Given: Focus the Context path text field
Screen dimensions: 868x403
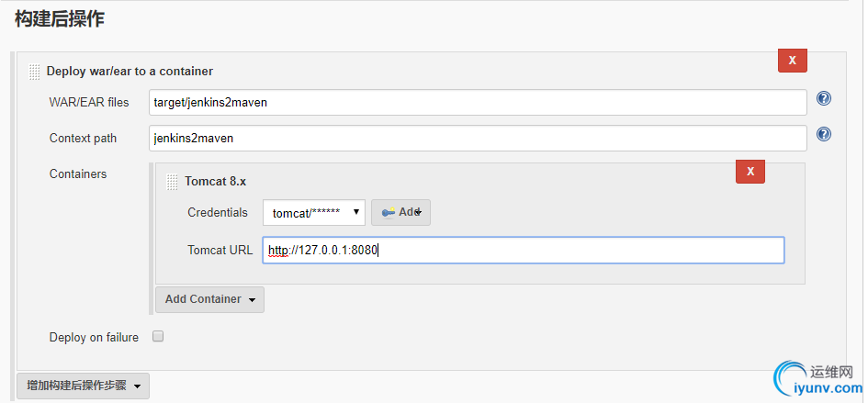Looking at the screenshot, I should (x=478, y=139).
